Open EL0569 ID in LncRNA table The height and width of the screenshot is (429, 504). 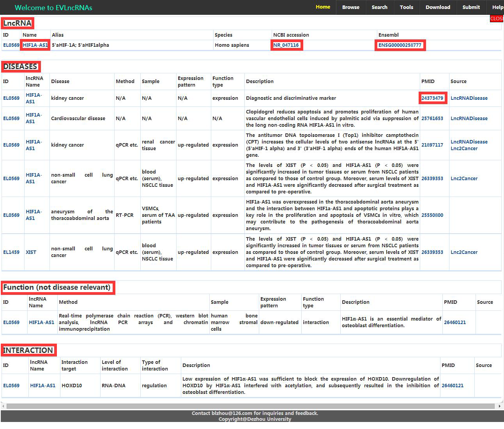(x=11, y=45)
